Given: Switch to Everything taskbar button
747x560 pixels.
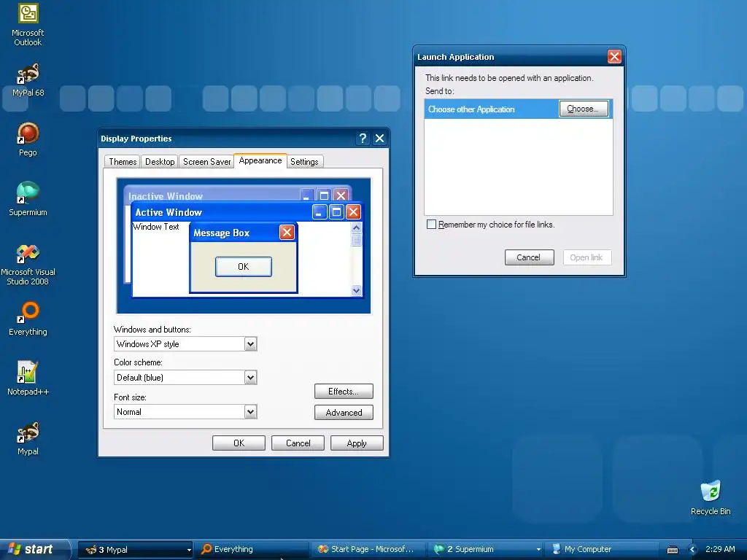Looking at the screenshot, I should tap(253, 550).
